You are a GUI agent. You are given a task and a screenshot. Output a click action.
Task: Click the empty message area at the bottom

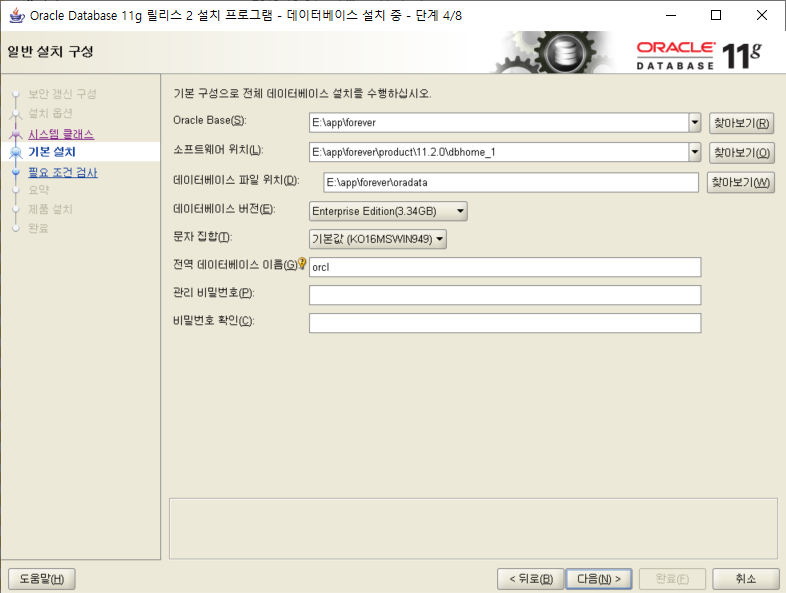point(473,528)
